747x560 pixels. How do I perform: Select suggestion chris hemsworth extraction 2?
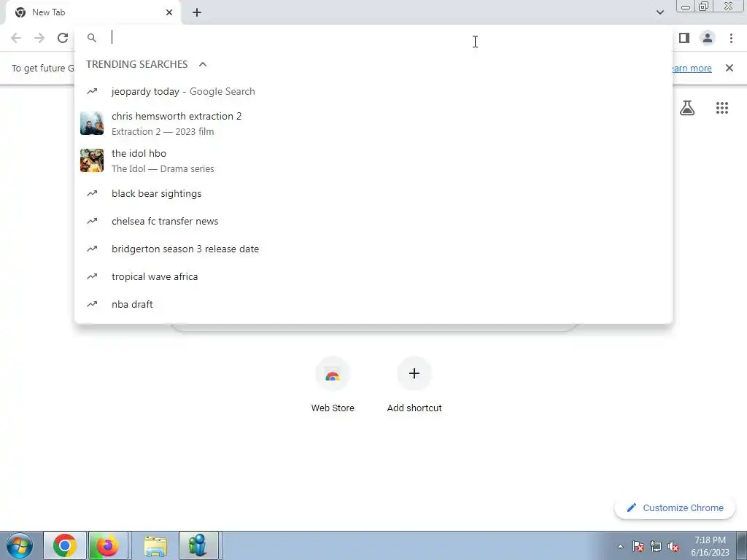point(373,123)
